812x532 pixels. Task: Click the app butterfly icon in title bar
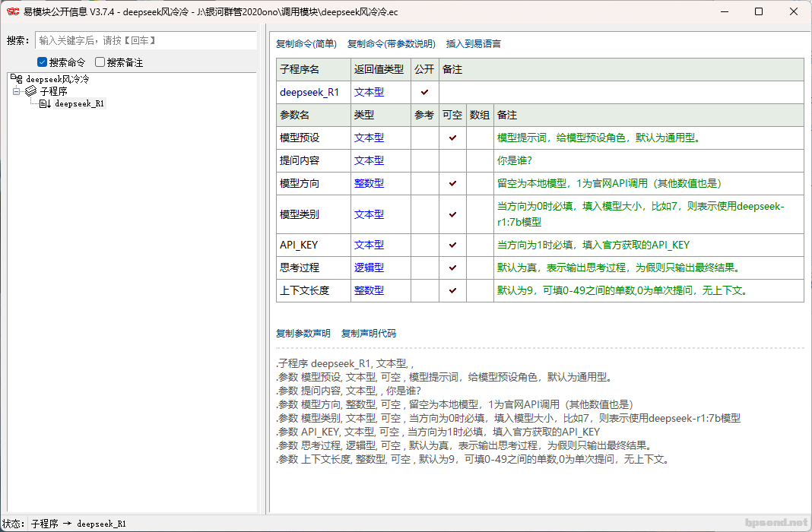[x=13, y=11]
